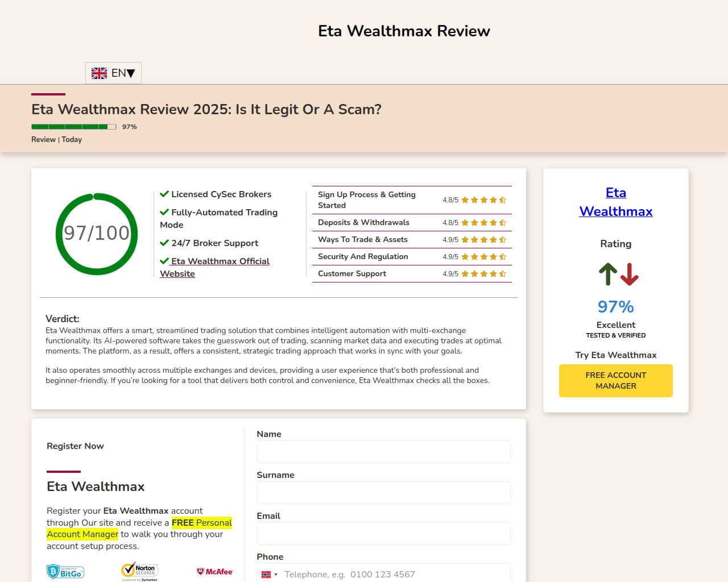
Task: Click the 'Deposits & Withdrawals' row label
Action: click(x=363, y=223)
